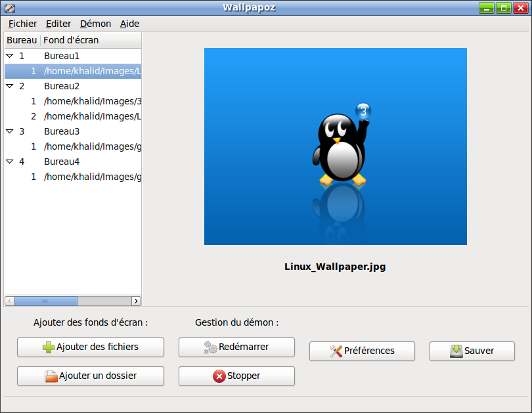Click the 'Ajouter des fonds d'écran :' label

pos(91,322)
